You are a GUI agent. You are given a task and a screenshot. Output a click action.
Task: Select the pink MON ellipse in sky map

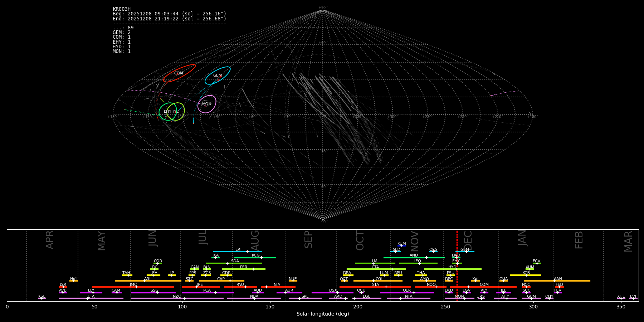[207, 104]
